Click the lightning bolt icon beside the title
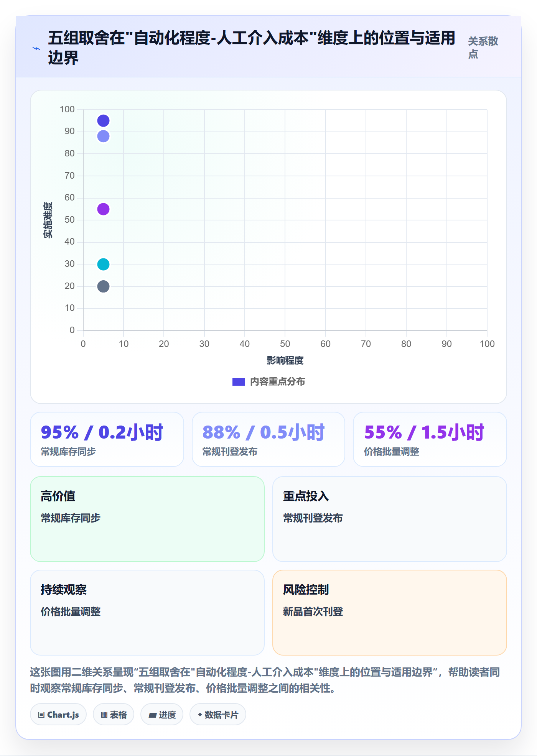 [x=36, y=48]
